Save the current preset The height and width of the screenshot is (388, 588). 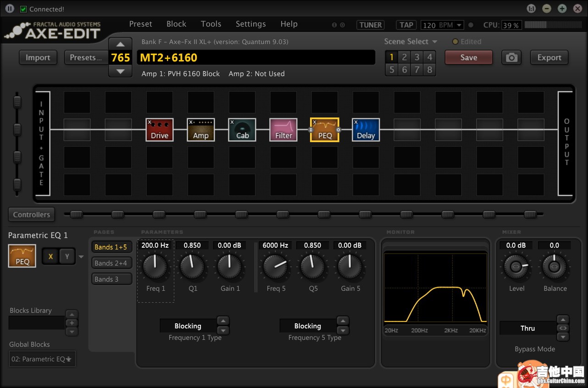(x=469, y=58)
